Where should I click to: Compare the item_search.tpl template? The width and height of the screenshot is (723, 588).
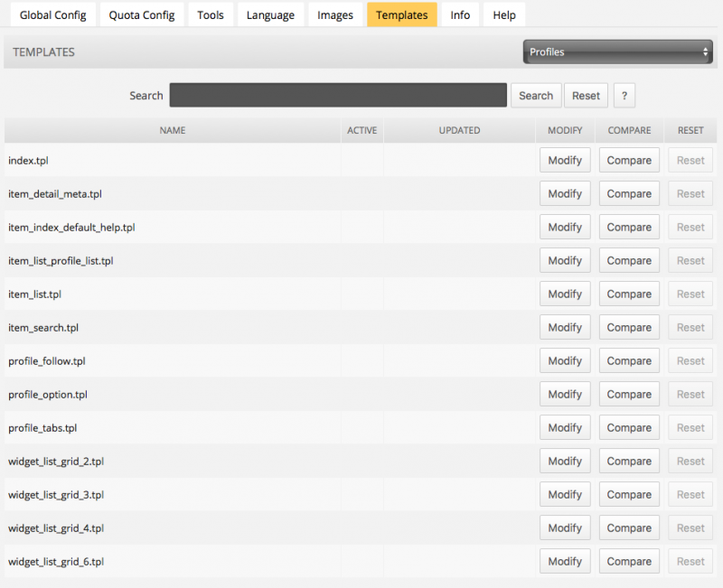pyautogui.click(x=629, y=327)
